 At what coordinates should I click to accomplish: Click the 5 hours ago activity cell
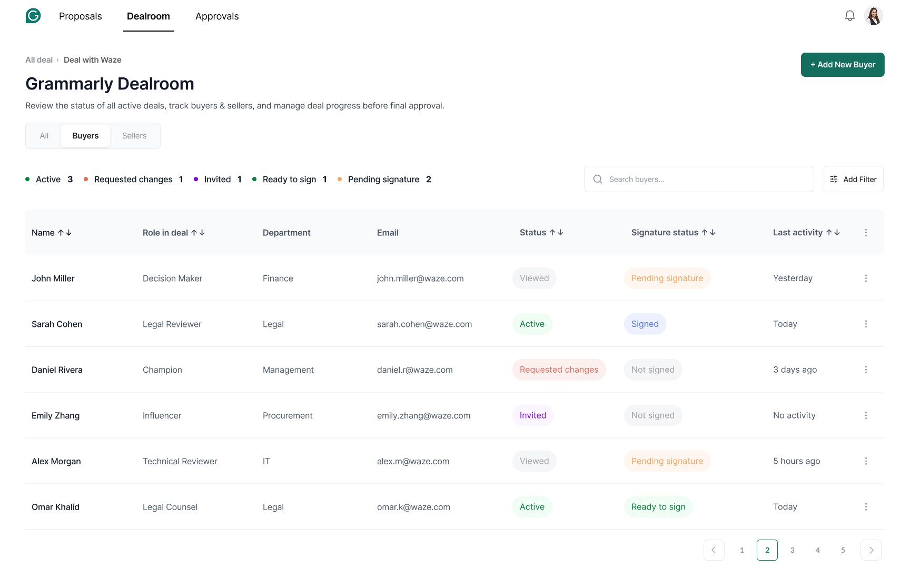[797, 461]
